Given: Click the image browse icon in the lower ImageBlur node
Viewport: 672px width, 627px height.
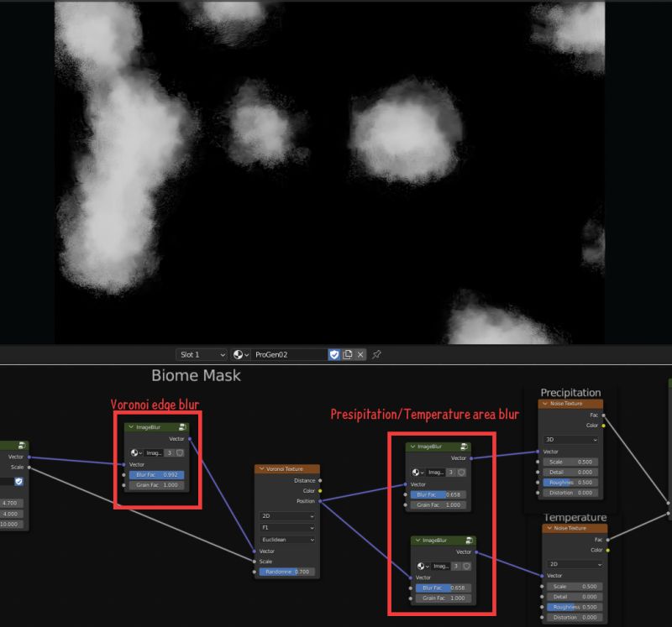Looking at the screenshot, I should pyautogui.click(x=421, y=565).
